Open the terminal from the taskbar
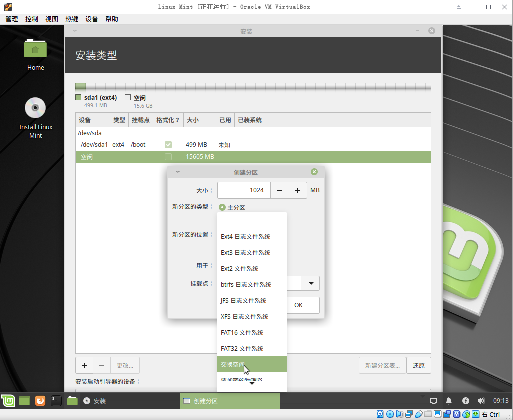The width and height of the screenshot is (513, 420). click(56, 400)
